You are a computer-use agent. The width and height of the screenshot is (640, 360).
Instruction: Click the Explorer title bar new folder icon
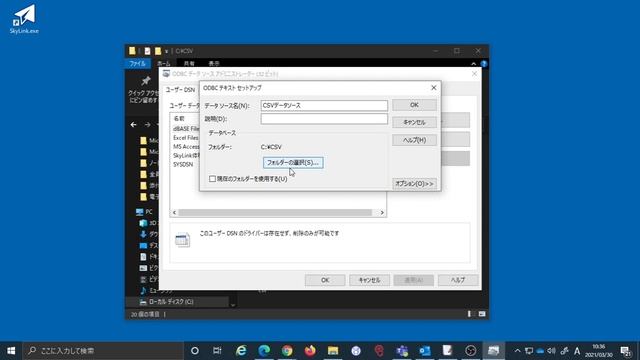(x=158, y=51)
